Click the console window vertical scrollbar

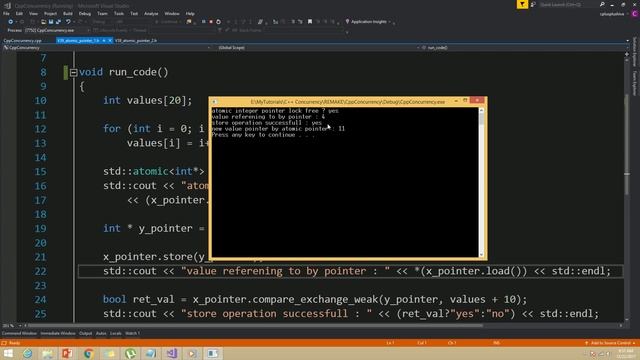(481, 182)
